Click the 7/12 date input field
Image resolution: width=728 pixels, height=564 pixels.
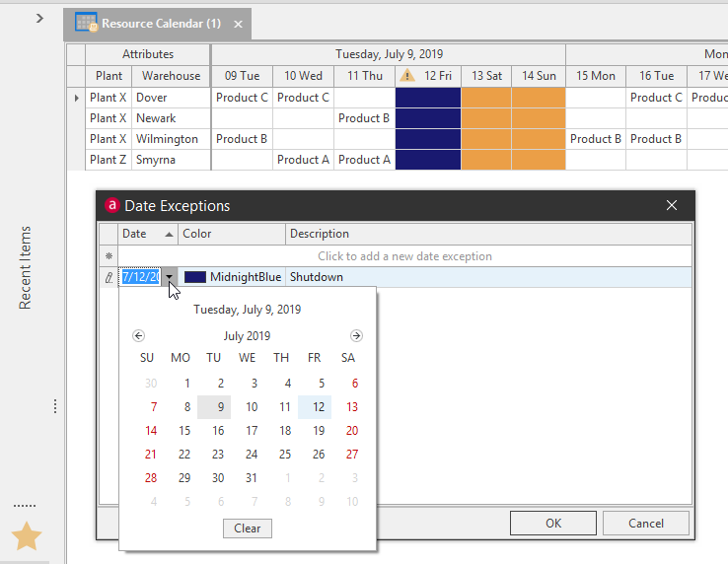pyautogui.click(x=141, y=277)
